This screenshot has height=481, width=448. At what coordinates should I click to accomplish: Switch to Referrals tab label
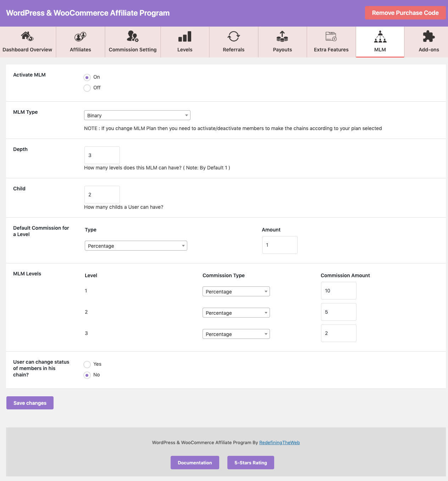tap(234, 50)
